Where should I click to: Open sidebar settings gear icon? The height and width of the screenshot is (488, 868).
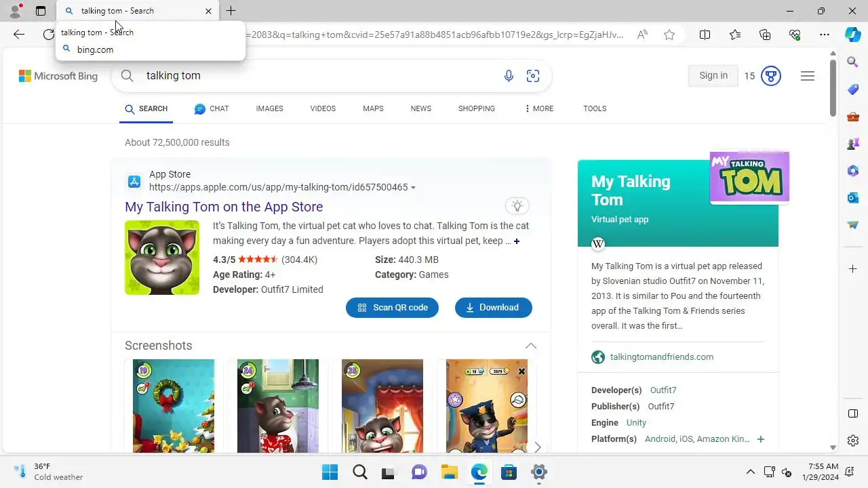(x=853, y=441)
